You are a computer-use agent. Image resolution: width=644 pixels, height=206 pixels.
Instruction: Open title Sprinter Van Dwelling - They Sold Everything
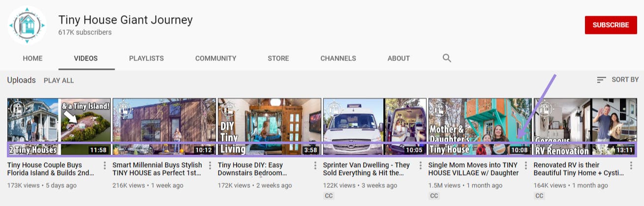[367, 169]
